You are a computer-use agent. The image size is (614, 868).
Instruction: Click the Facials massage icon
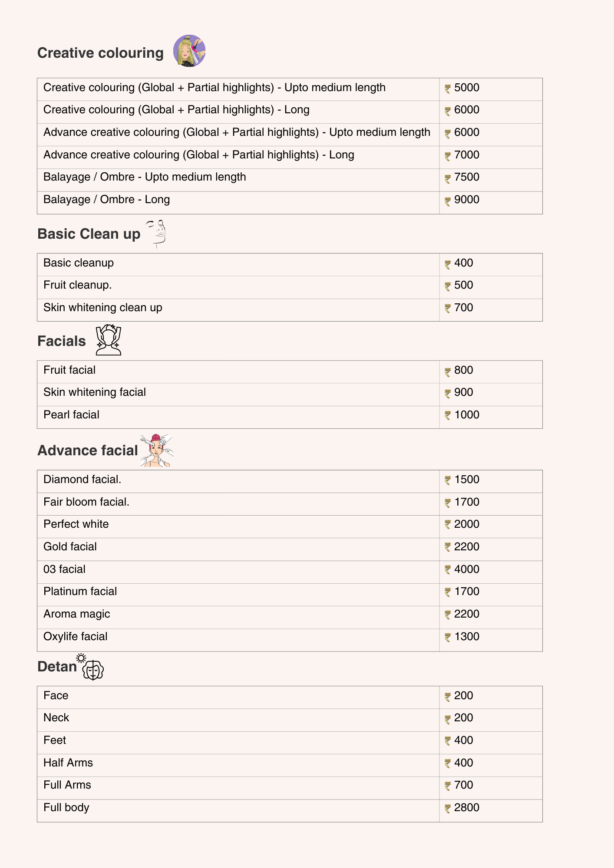108,340
